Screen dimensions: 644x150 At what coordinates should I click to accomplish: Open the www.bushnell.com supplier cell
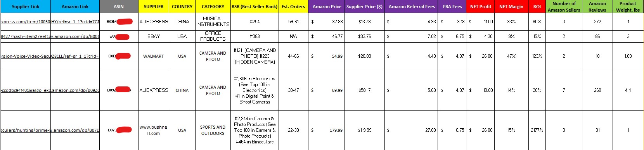point(154,130)
